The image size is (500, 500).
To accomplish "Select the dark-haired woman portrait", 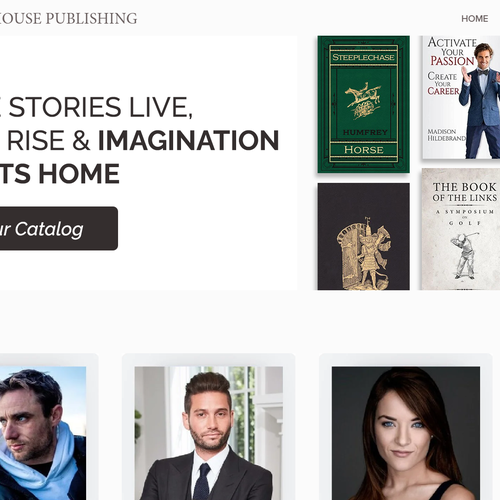I will click(406, 433).
